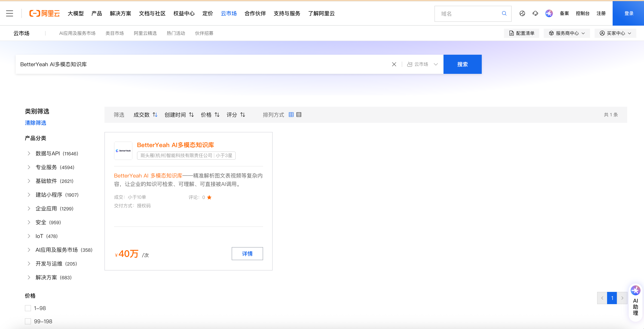Click the 详情 button on product card
This screenshot has width=644, height=329.
(x=247, y=253)
